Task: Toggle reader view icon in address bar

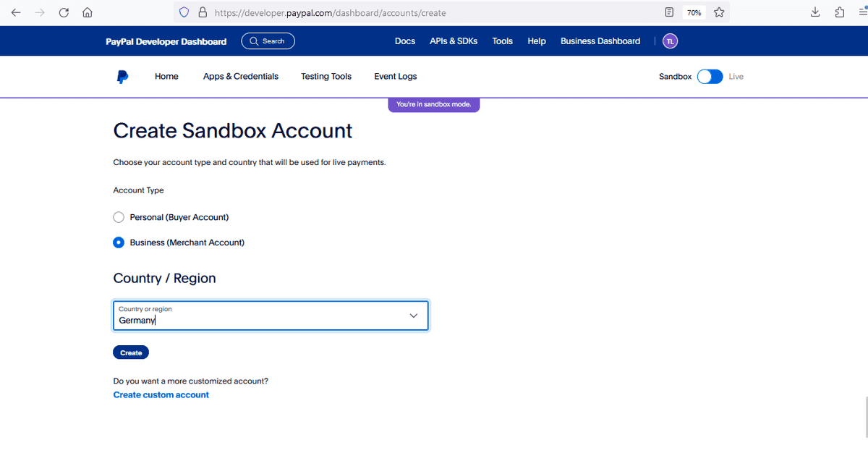Action: (x=669, y=12)
